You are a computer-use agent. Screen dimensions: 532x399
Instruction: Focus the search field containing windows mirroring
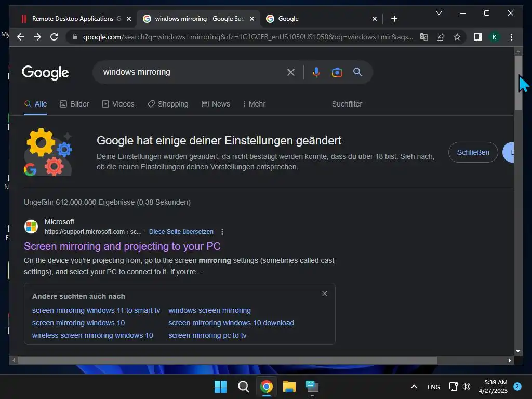(x=190, y=72)
